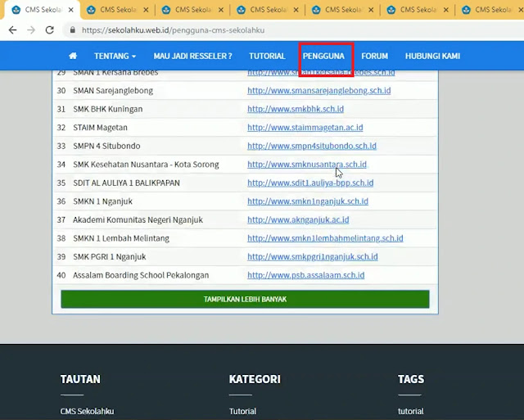Click the padlock site security icon
This screenshot has width=524, height=420.
(x=73, y=30)
